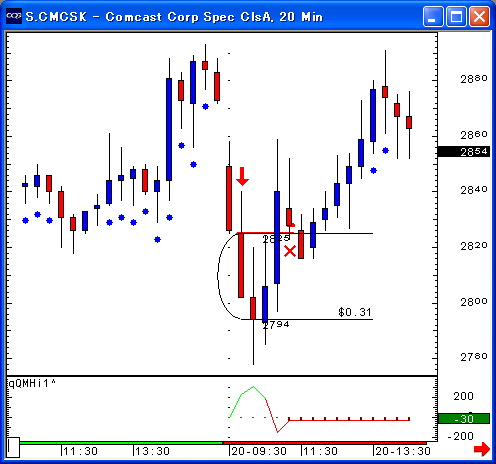
Task: Click the green peak of the qQMHi1 line
Action: (x=253, y=387)
